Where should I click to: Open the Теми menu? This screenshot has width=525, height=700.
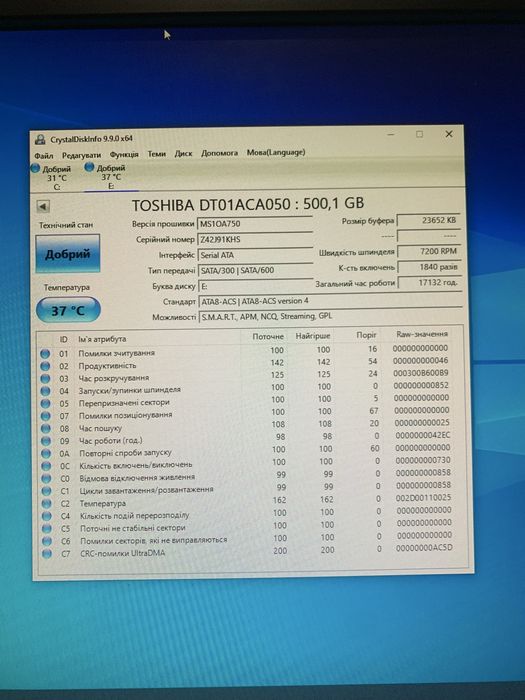coord(157,154)
